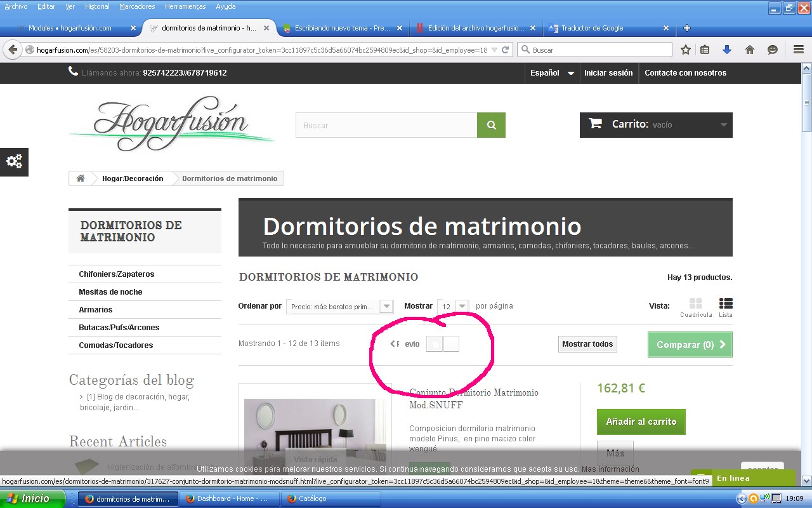The width and height of the screenshot is (812, 508).
Task: Click the taskbar clock showing 19:09
Action: (x=795, y=498)
